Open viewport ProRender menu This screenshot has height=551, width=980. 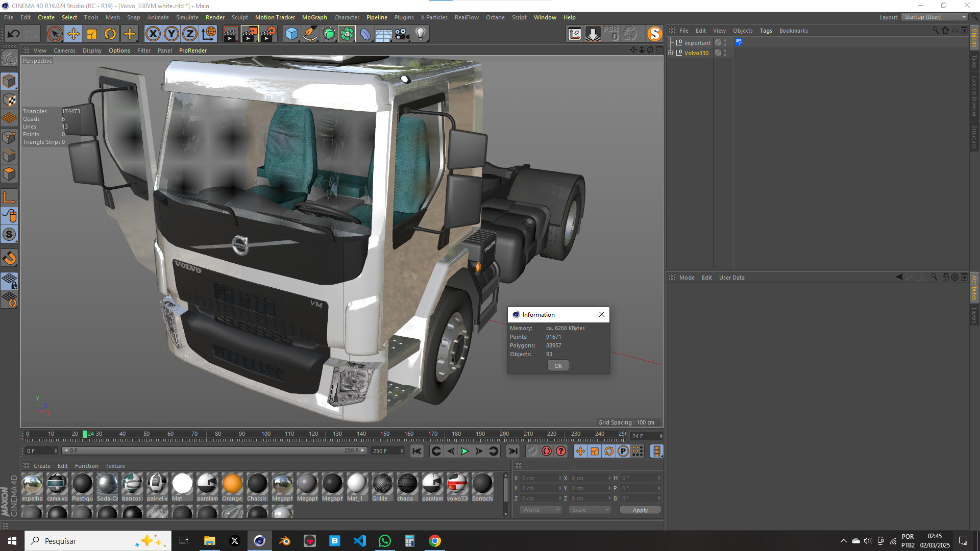tap(193, 51)
